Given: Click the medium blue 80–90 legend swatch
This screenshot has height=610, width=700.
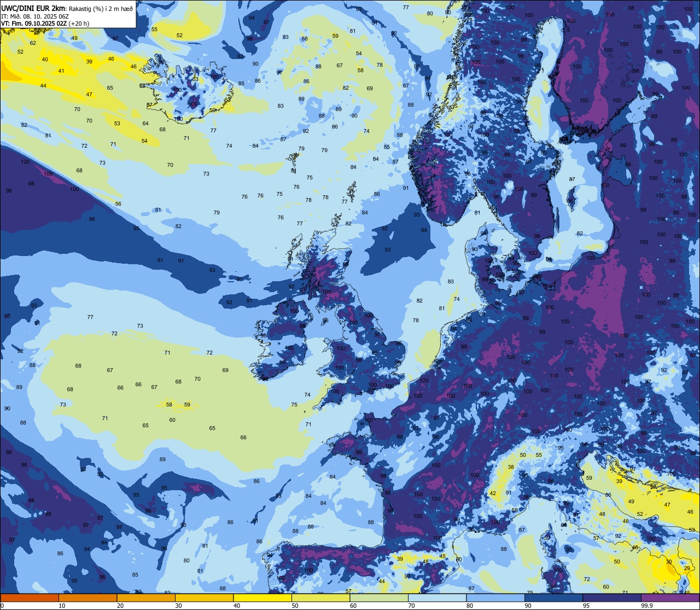Looking at the screenshot, I should (495, 598).
